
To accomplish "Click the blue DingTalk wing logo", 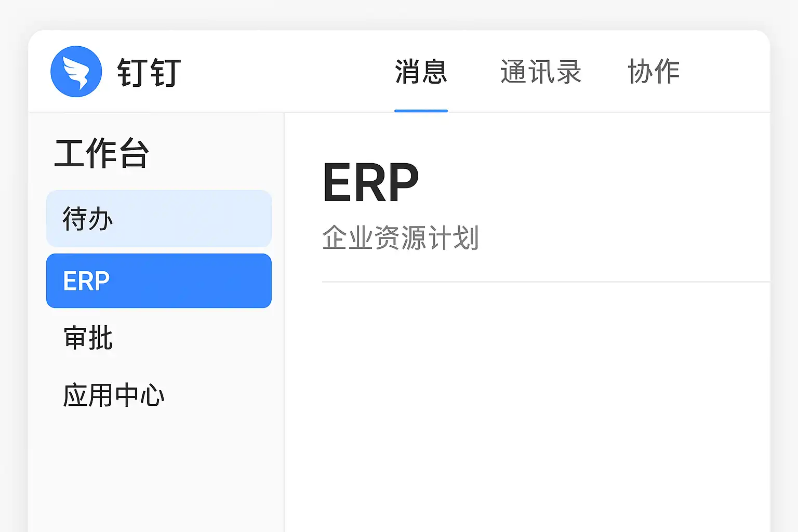I will point(76,72).
